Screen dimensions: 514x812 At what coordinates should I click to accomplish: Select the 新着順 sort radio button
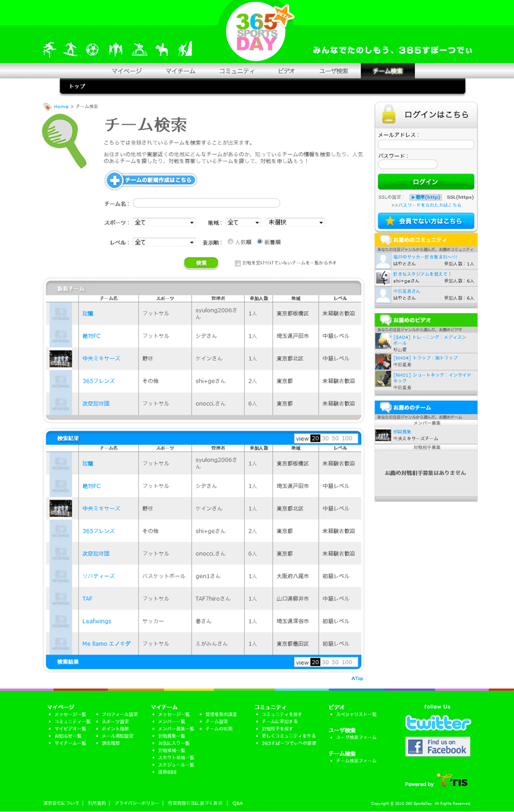pos(260,242)
